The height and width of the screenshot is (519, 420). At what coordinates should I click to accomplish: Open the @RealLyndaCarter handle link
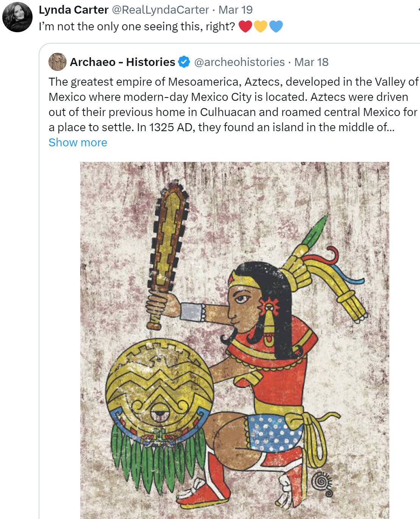pyautogui.click(x=161, y=9)
